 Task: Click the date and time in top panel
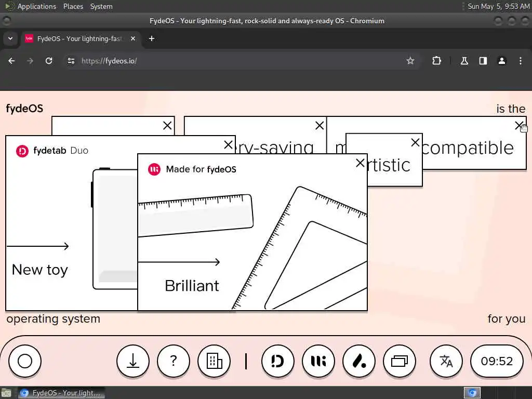(498, 6)
